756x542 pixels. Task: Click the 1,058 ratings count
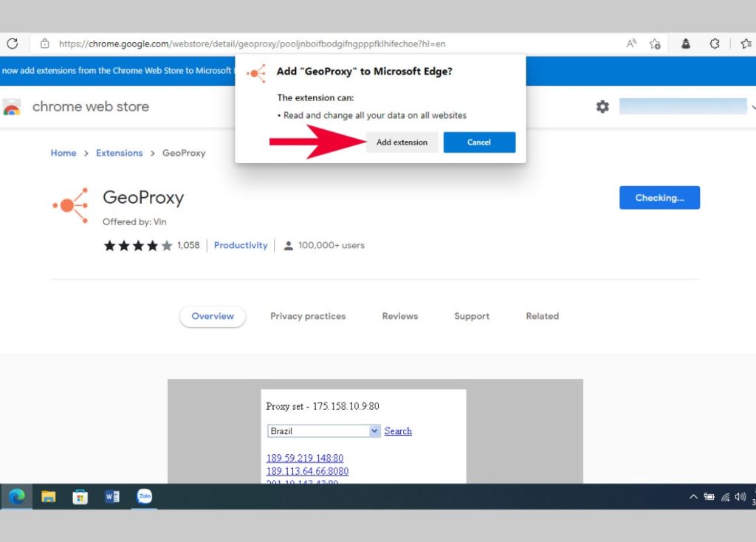[188, 245]
